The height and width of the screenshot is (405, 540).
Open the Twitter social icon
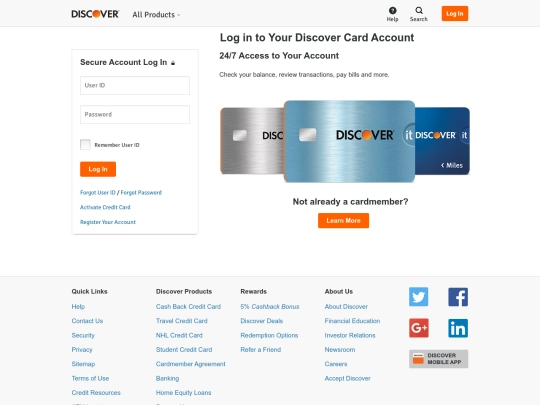click(418, 297)
